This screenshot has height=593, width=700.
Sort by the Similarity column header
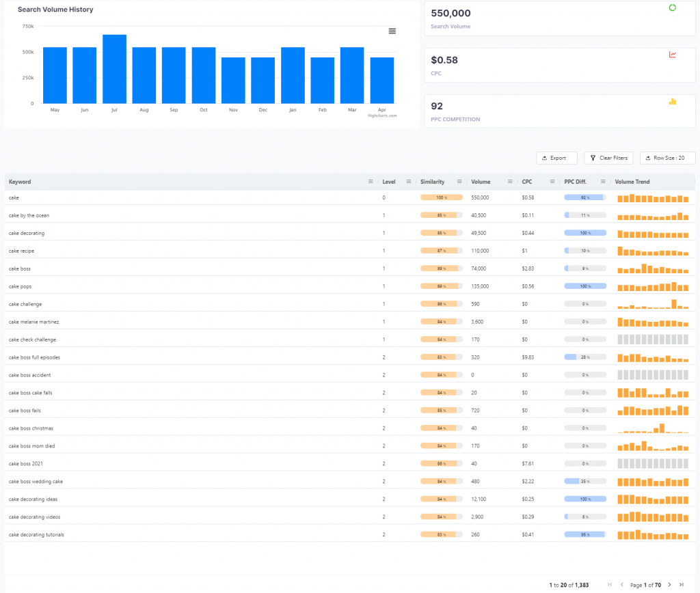point(432,182)
